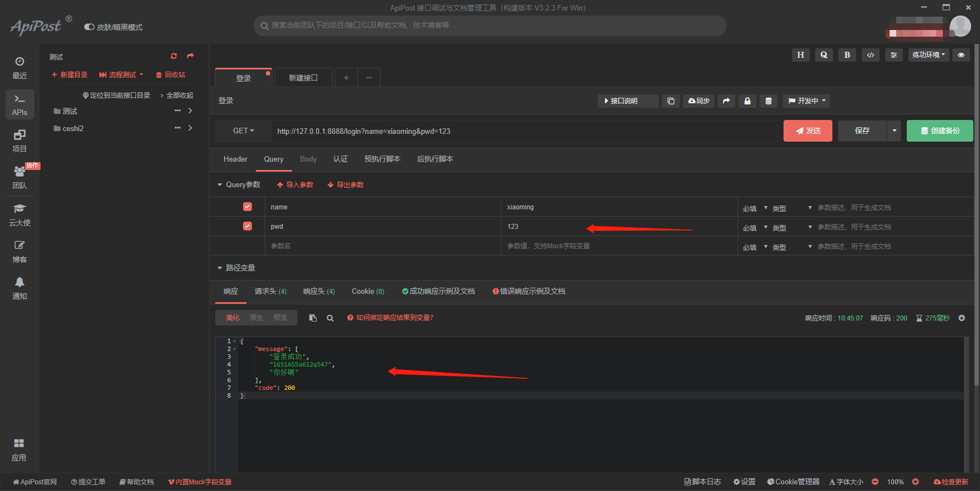Open the 如何绑定响应结果到变量? link
The height and width of the screenshot is (491, 980).
[390, 318]
